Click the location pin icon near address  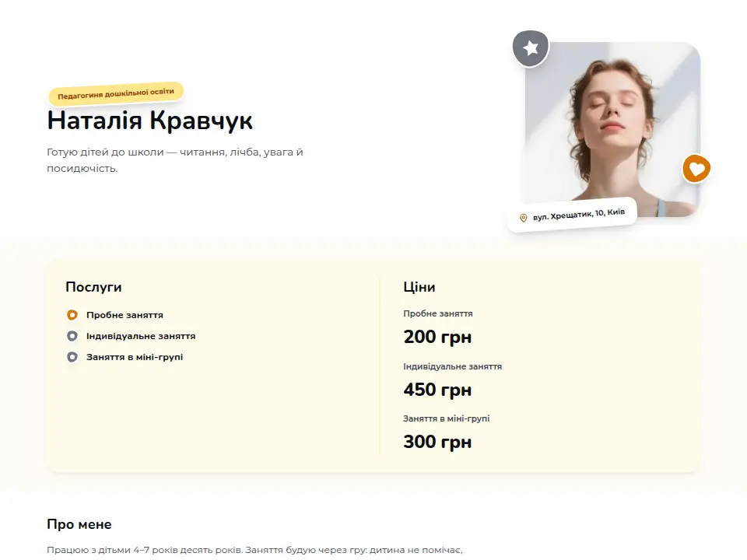[523, 218]
